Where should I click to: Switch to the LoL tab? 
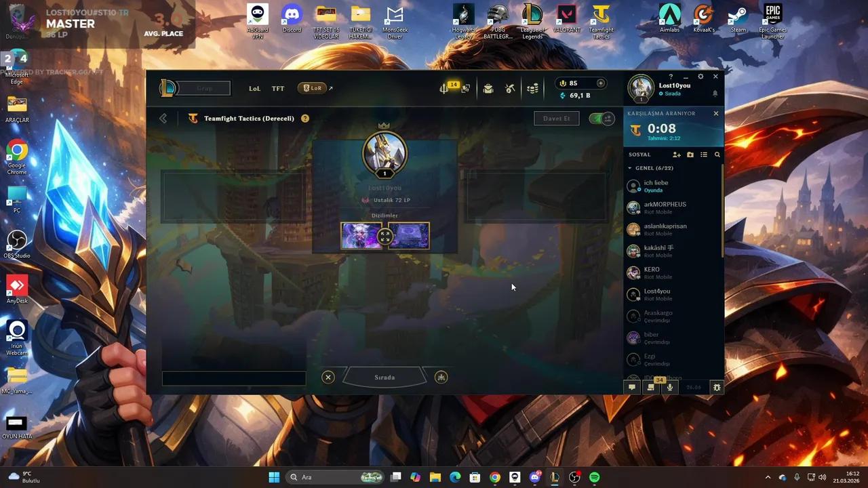pos(254,88)
